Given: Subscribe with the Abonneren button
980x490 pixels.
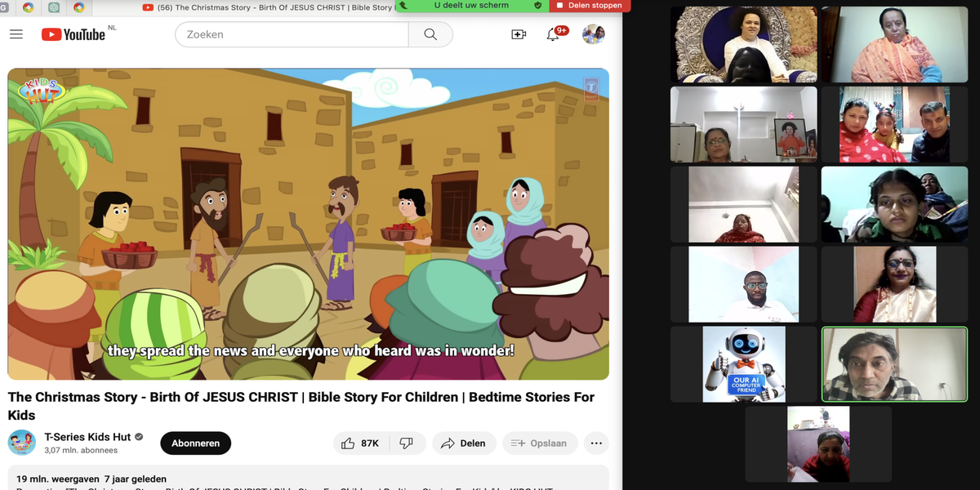Looking at the screenshot, I should pyautogui.click(x=196, y=443).
